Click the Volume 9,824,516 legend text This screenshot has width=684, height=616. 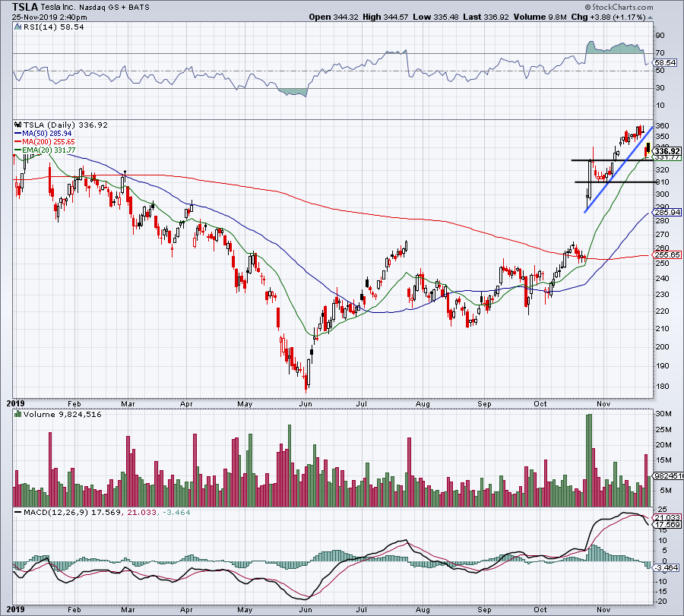click(x=62, y=414)
